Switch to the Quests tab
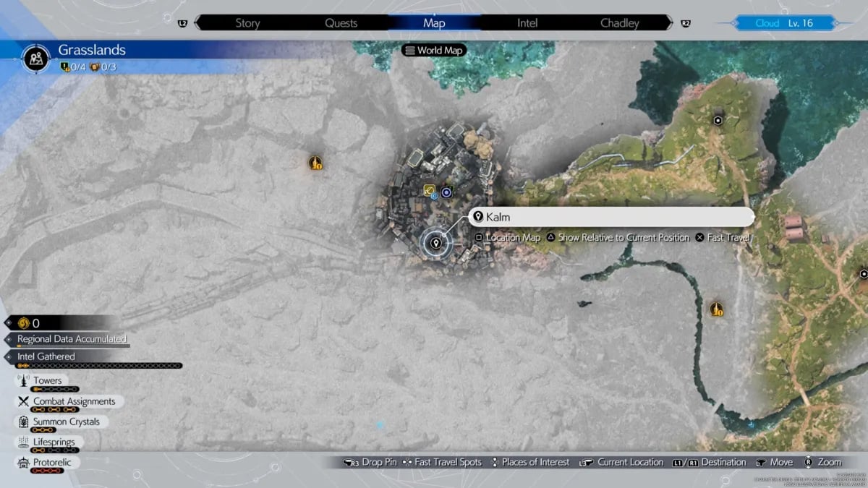 coord(341,23)
